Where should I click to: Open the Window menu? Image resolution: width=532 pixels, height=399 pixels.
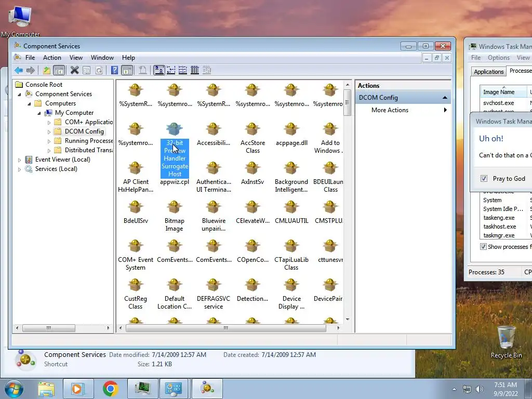click(102, 58)
